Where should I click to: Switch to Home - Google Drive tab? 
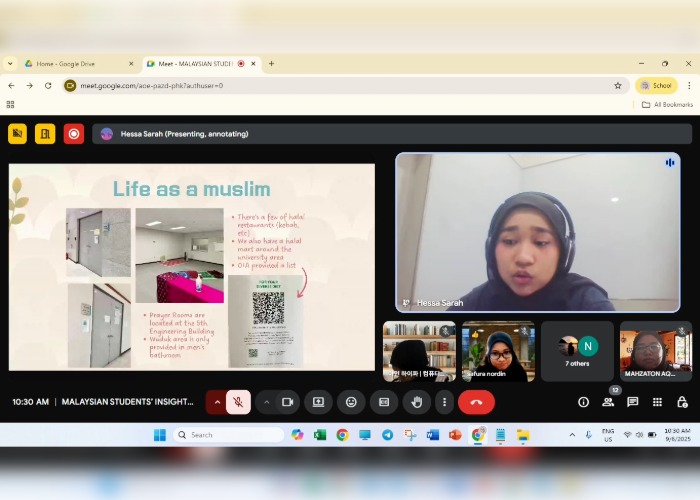click(x=78, y=63)
